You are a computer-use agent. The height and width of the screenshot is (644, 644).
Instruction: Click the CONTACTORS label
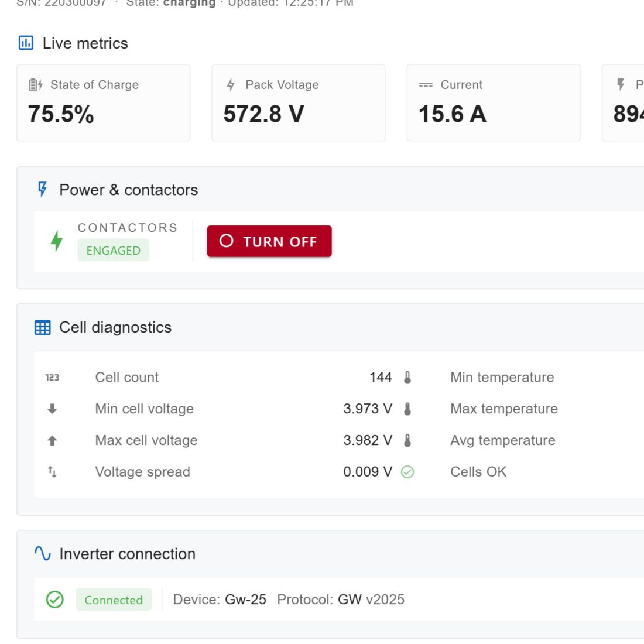128,228
